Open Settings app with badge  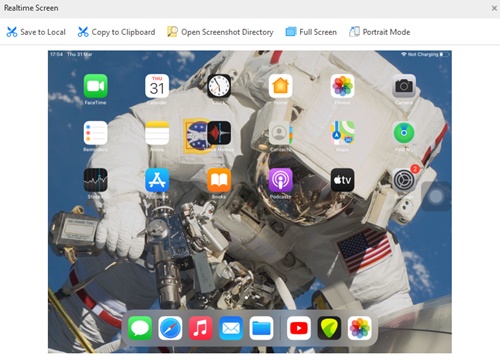pos(404,180)
